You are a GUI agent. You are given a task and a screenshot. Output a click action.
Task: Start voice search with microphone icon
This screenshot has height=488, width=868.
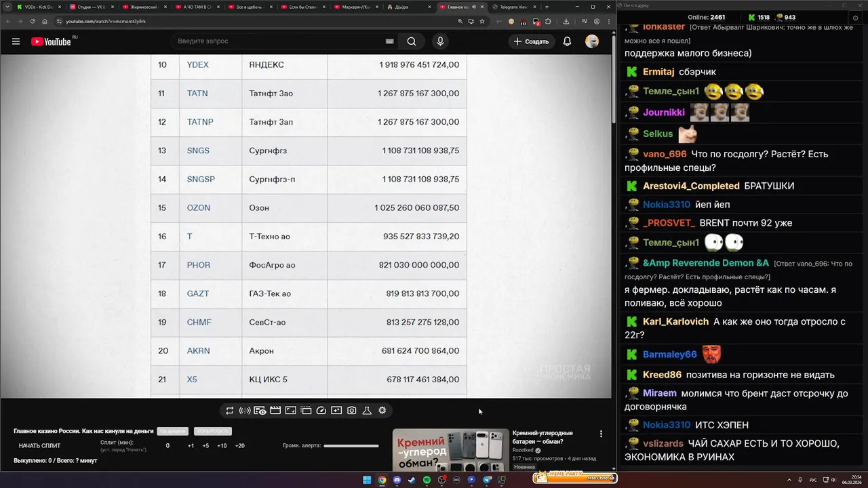tap(440, 41)
